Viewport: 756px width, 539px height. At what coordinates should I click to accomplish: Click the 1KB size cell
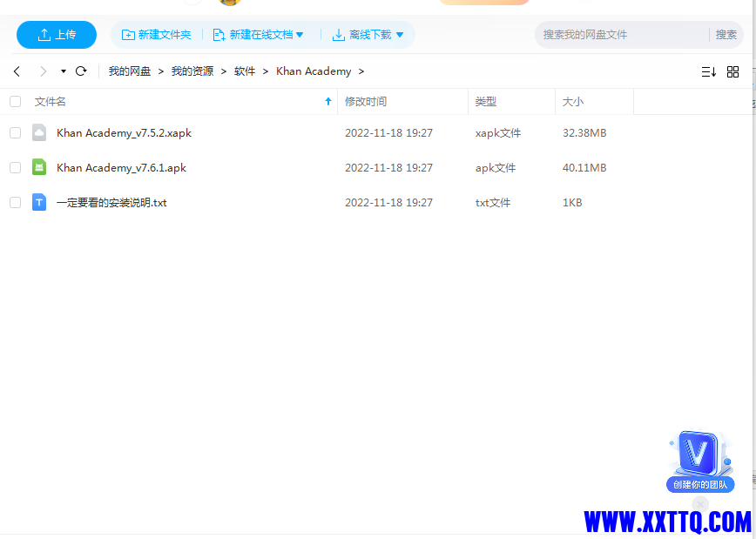pyautogui.click(x=572, y=203)
